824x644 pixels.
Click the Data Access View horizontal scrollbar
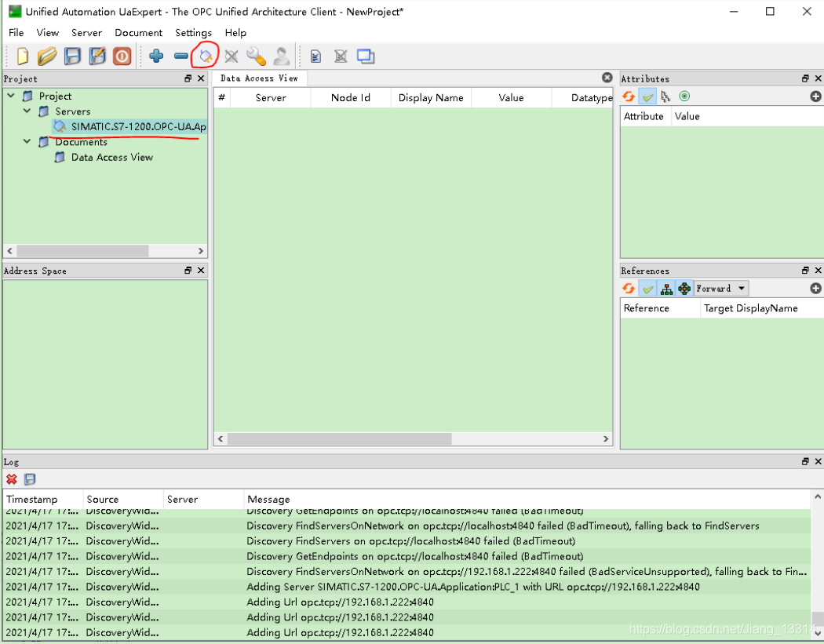coord(340,438)
